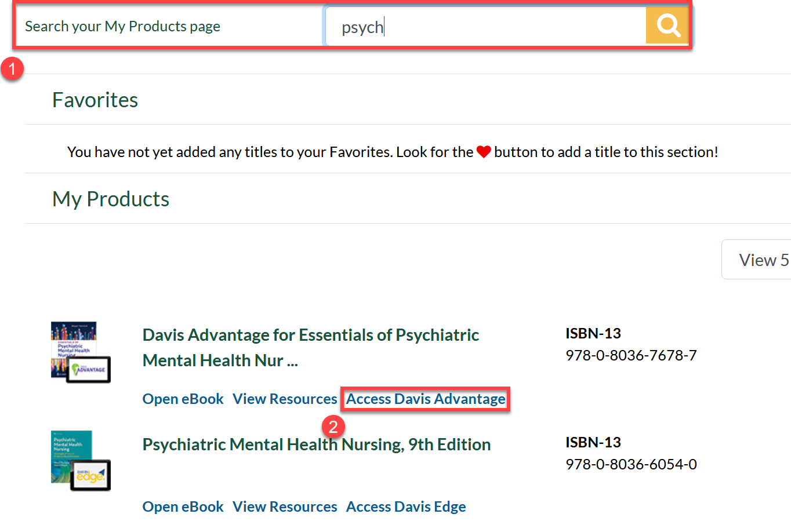Click the ISBN 978-0-8036-7678-7 text
This screenshot has height=532, width=791.
tap(630, 355)
